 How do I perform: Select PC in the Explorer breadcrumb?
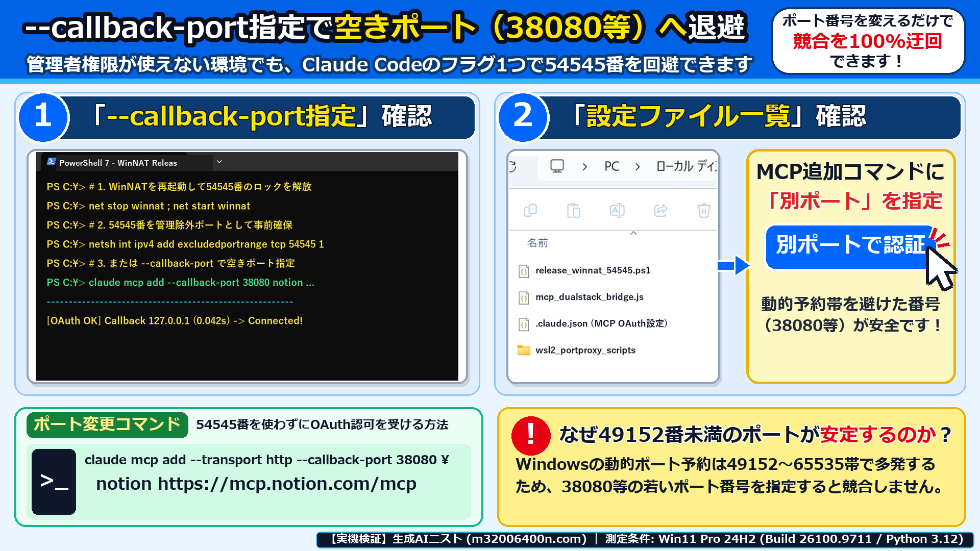tap(611, 166)
